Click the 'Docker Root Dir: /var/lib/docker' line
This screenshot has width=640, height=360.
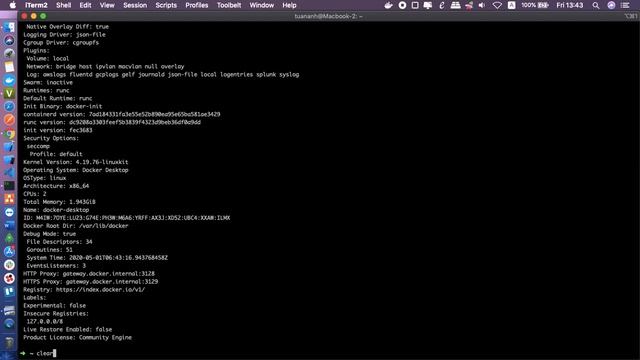tap(76, 226)
